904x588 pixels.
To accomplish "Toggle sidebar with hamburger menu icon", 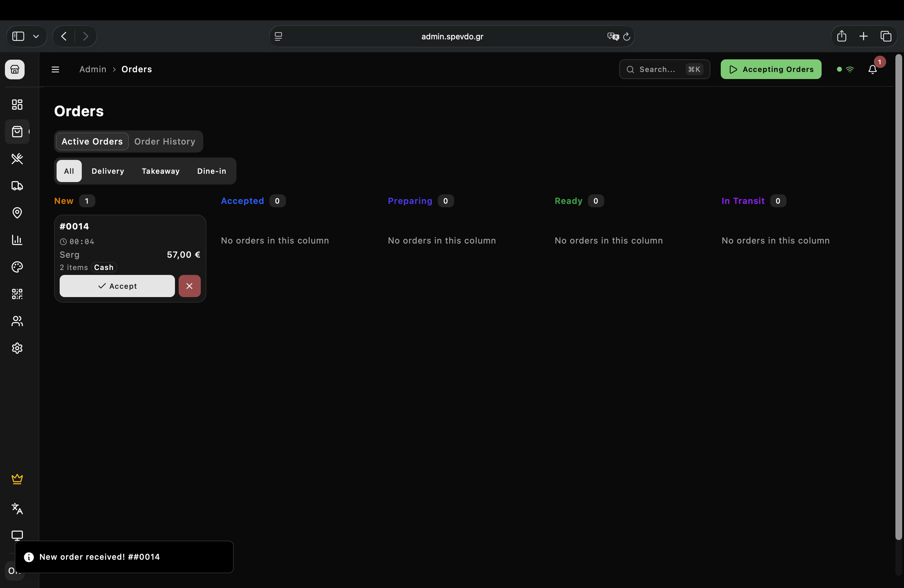I will pyautogui.click(x=55, y=70).
